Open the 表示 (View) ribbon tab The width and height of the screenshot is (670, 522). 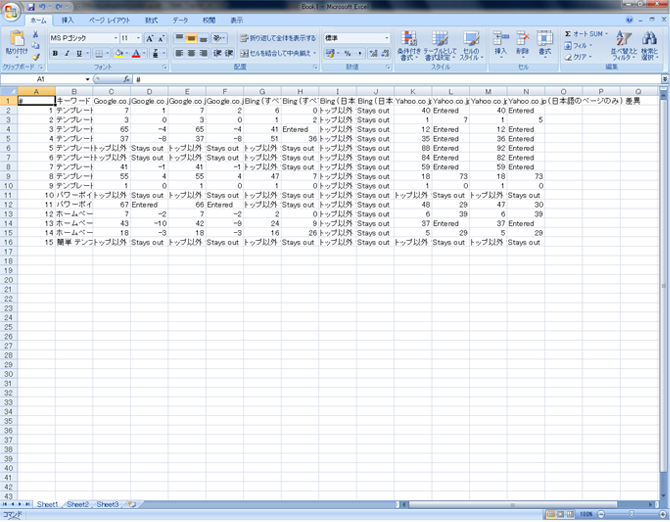[x=236, y=20]
